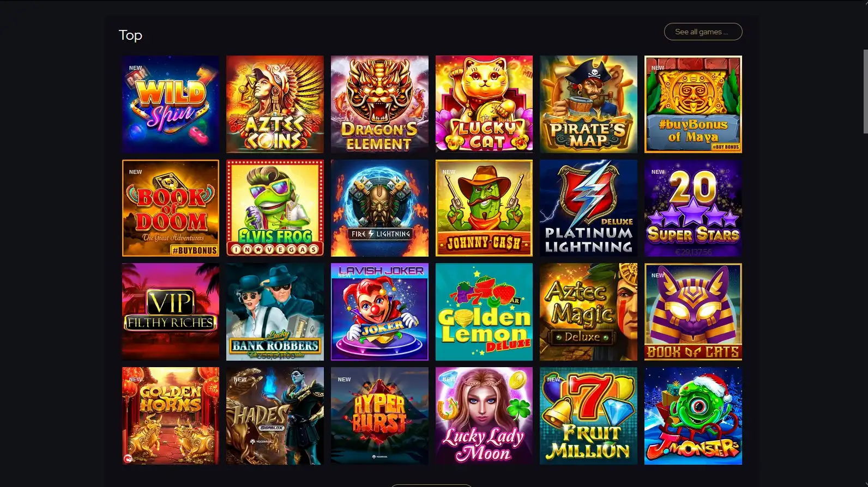
Task: Select Elvis Frog in Vegas game
Action: click(x=275, y=208)
